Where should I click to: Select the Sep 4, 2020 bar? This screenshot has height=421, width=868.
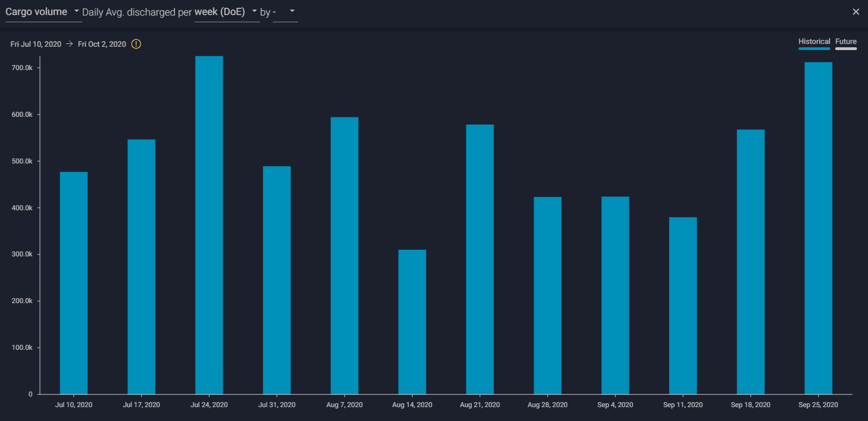(x=615, y=295)
